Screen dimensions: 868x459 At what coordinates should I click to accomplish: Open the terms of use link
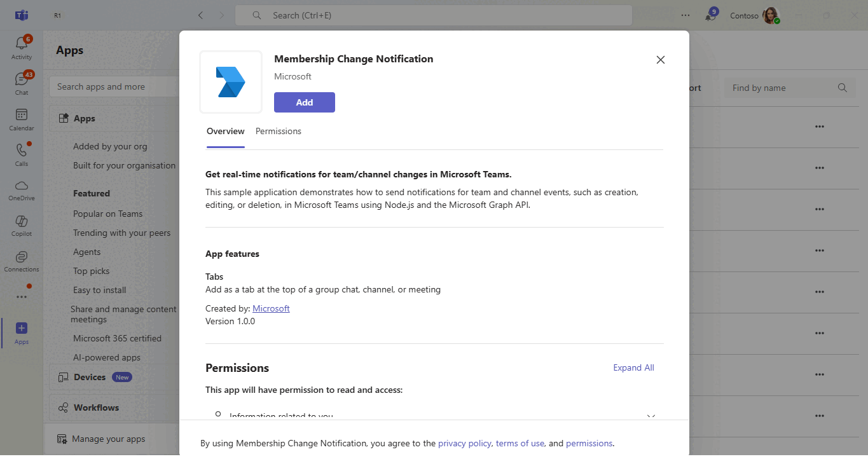(520, 444)
